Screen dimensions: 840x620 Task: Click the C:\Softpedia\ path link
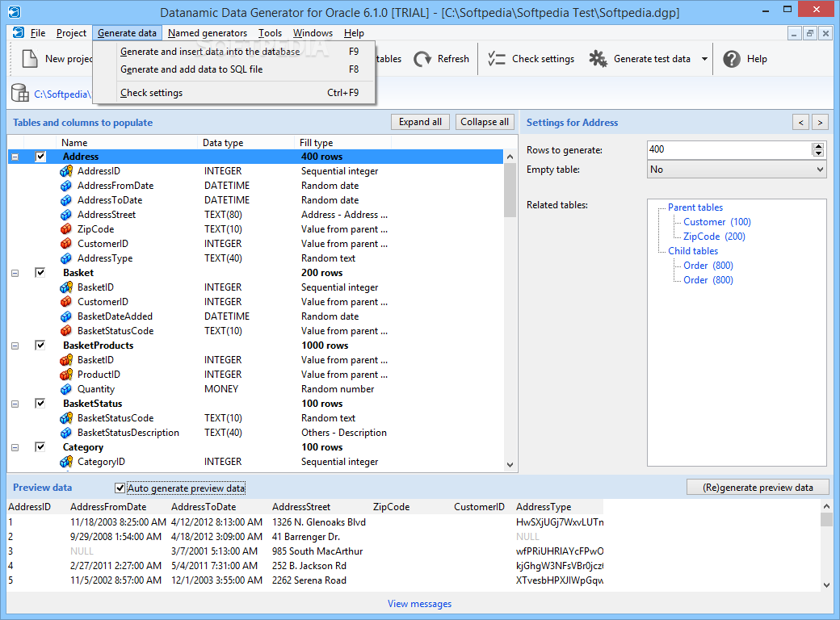pyautogui.click(x=62, y=94)
